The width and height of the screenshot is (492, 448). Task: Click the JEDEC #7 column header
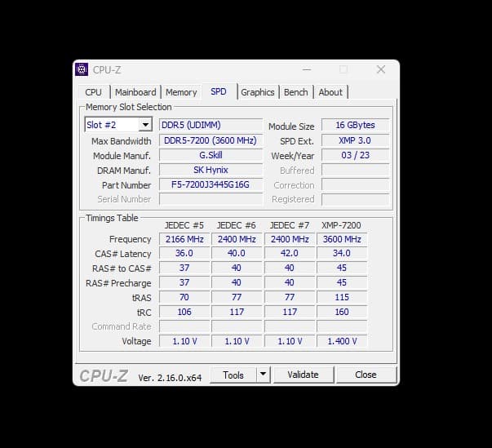290,225
